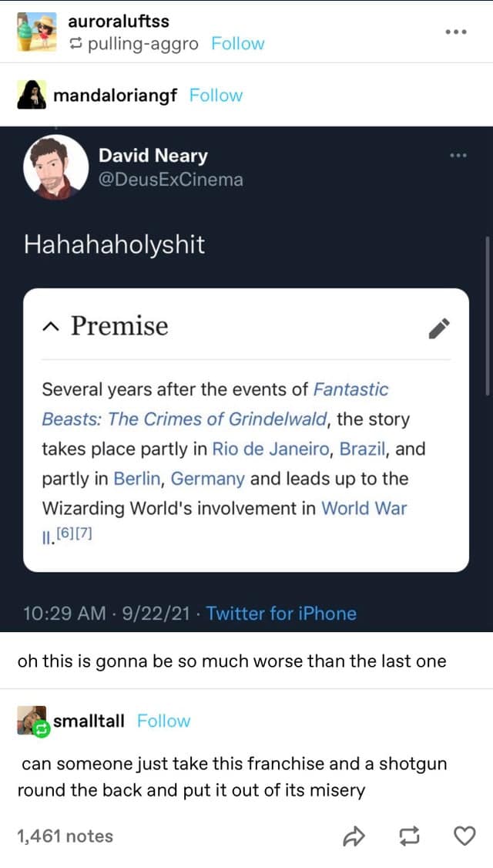Image resolution: width=493 pixels, height=868 pixels.
Task: Like the post with the heart icon
Action: tap(464, 836)
